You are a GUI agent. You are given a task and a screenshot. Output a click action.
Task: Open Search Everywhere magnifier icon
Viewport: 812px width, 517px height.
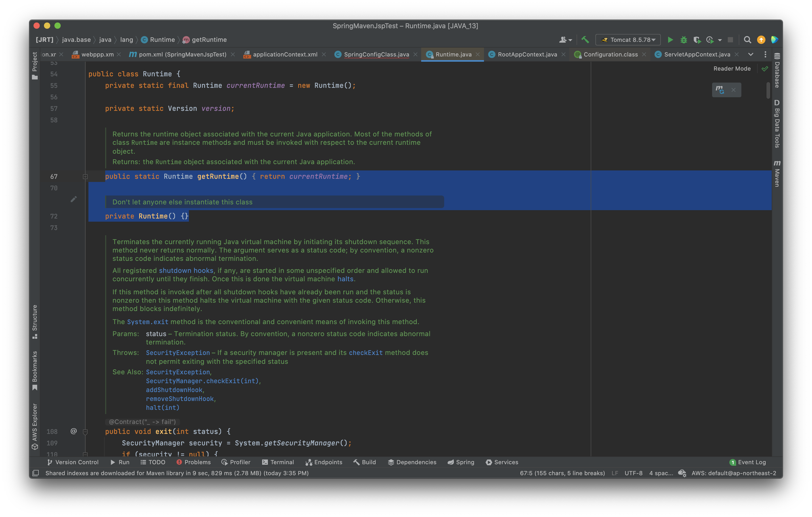pyautogui.click(x=747, y=40)
